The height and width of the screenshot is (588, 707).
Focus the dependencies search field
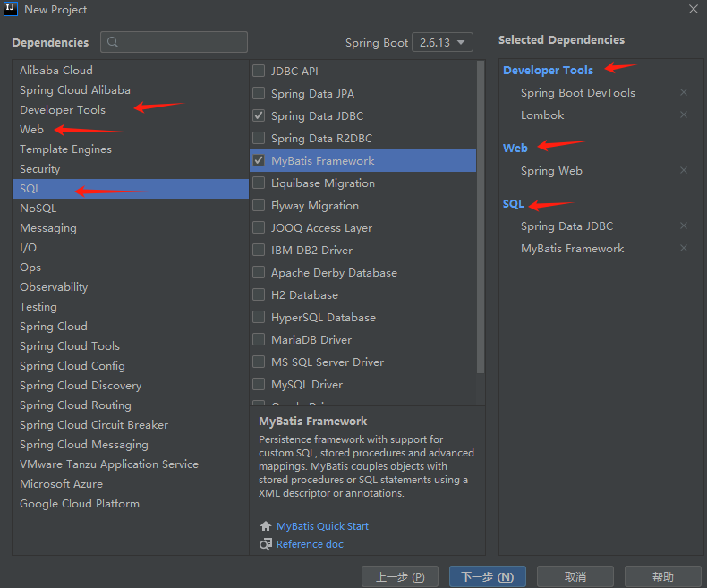click(x=174, y=42)
